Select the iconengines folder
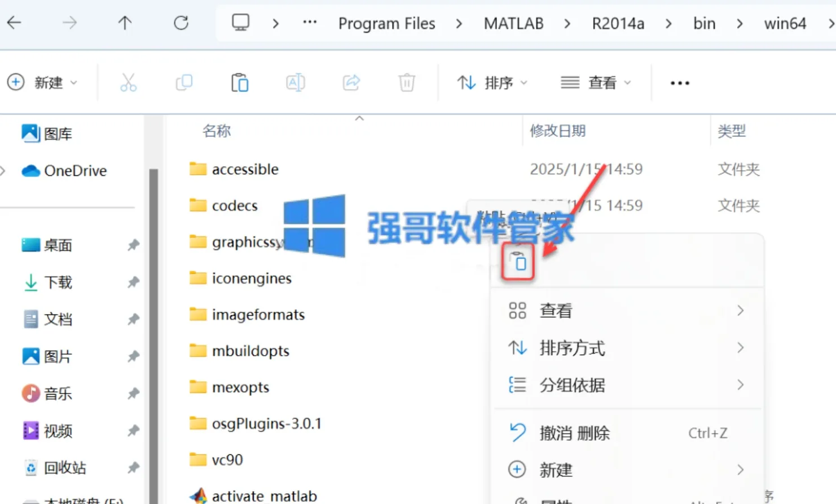 (240, 278)
